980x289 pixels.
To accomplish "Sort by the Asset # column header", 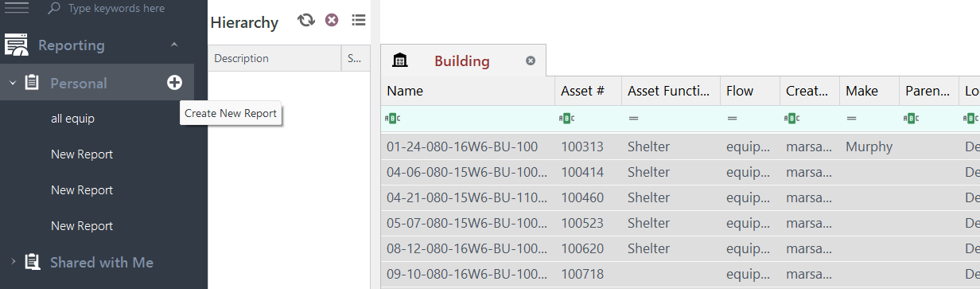I will coord(588,91).
